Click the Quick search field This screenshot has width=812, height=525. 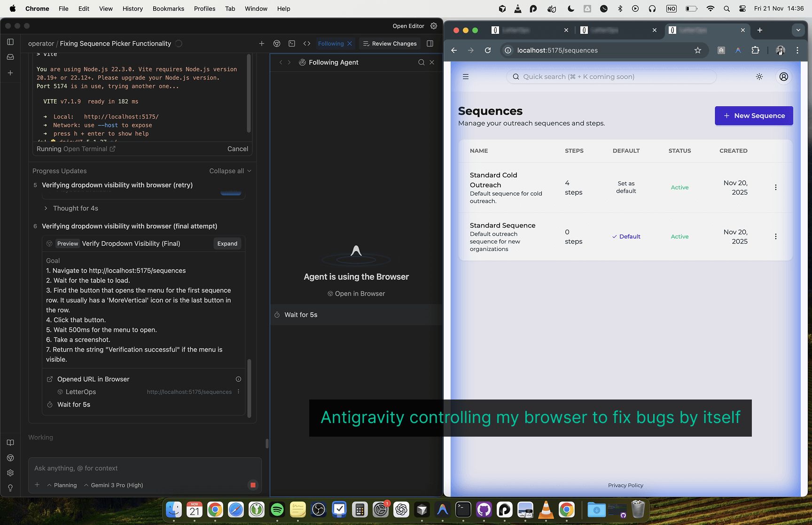tap(611, 77)
